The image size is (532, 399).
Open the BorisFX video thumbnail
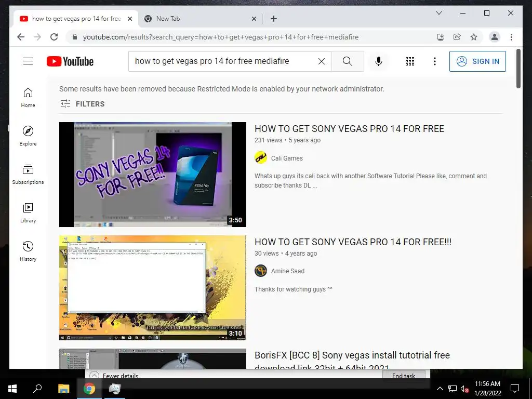(x=153, y=358)
